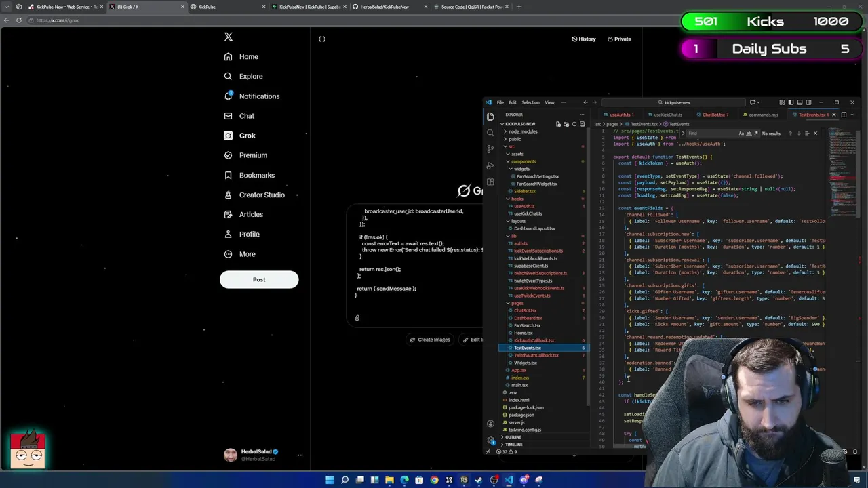The image size is (868, 488).
Task: Open Chat in X sidebar
Action: click(239, 116)
